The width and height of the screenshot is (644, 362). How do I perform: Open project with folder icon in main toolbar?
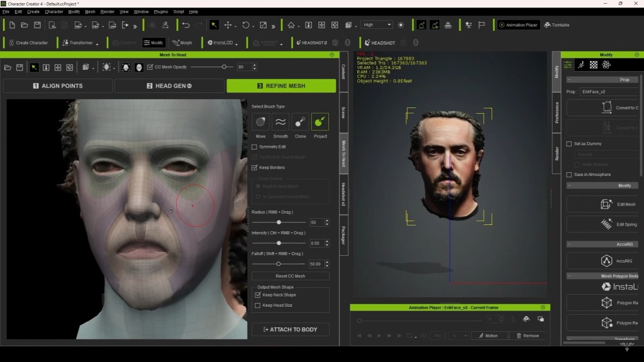(25, 25)
